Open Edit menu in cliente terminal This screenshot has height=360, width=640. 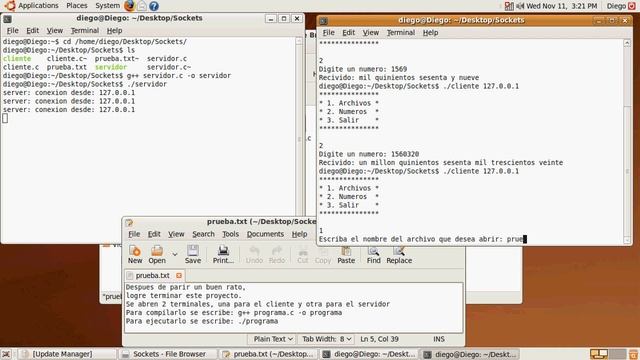[348, 33]
